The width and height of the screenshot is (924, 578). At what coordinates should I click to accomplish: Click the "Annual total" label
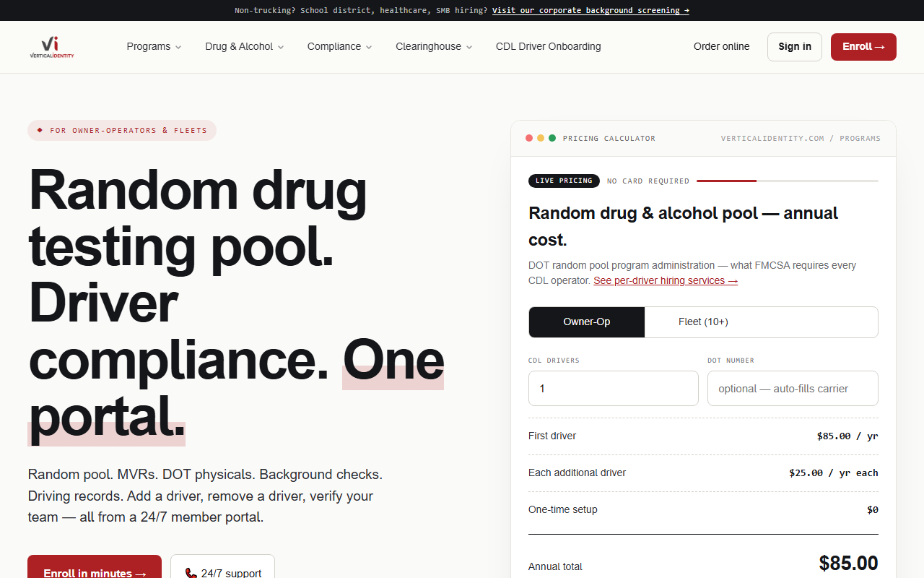pyautogui.click(x=555, y=566)
